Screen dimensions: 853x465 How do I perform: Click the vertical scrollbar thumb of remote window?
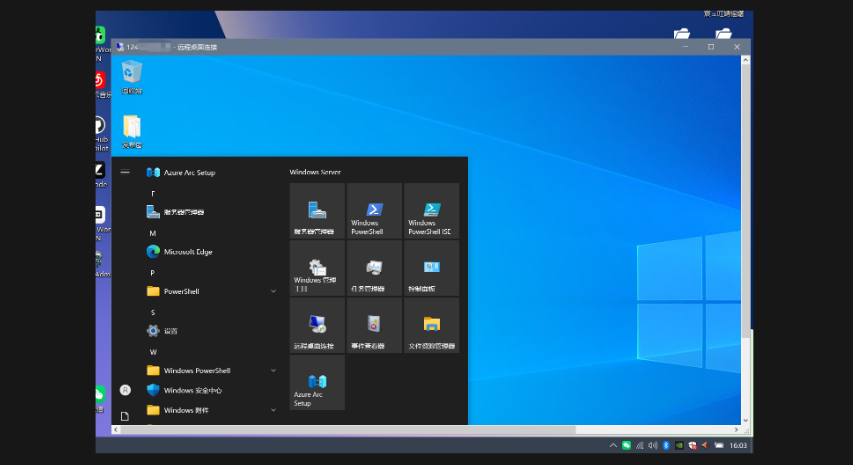click(x=745, y=202)
